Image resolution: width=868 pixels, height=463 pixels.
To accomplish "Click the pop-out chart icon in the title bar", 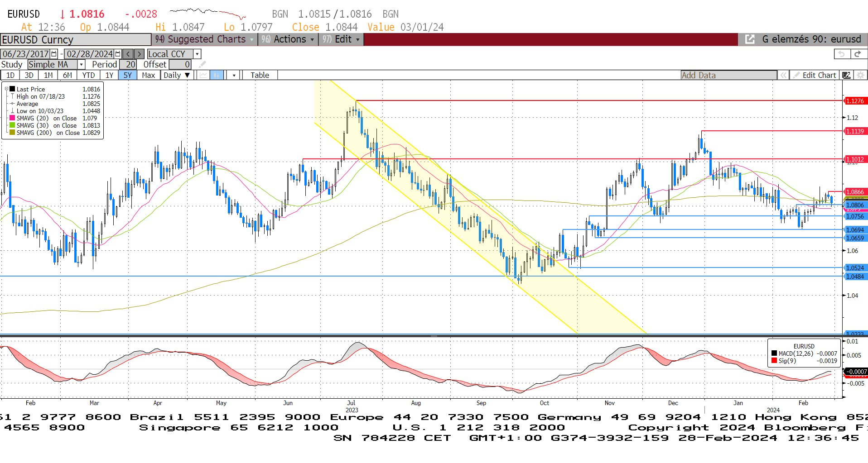I will [x=750, y=39].
